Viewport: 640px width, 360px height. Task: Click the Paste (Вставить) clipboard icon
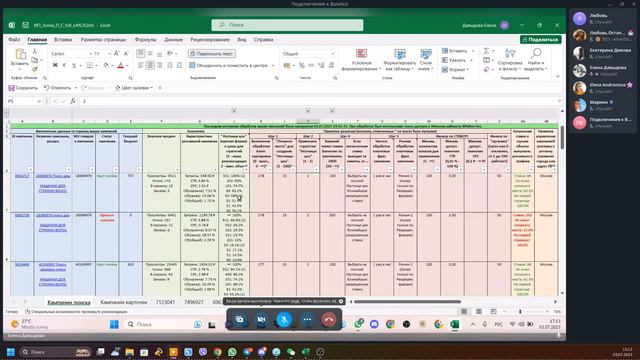tap(20, 54)
